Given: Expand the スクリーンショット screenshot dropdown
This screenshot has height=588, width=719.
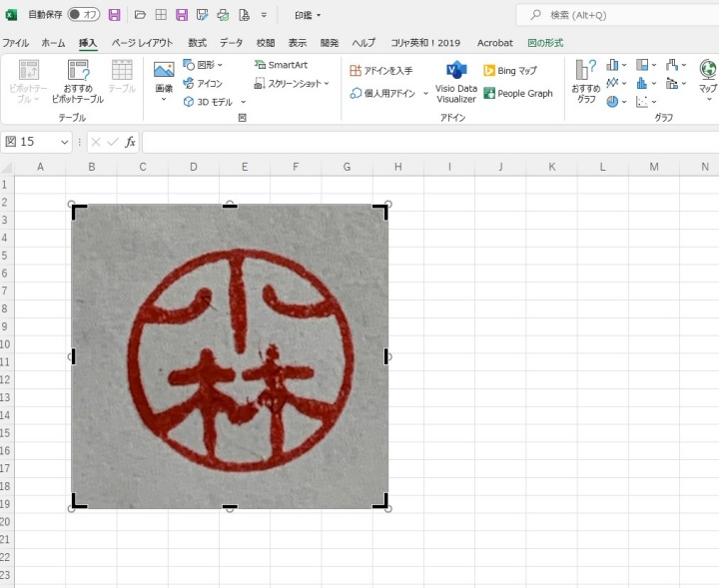Looking at the screenshot, I should click(x=327, y=84).
